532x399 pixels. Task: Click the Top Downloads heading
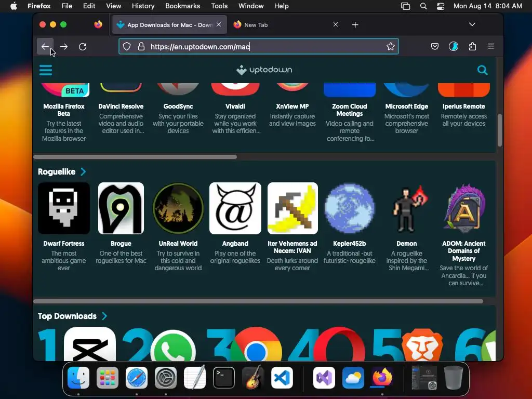pos(67,316)
